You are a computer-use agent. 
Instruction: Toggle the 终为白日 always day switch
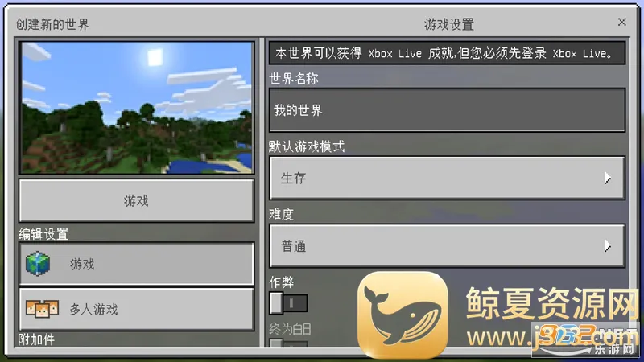coord(287,345)
